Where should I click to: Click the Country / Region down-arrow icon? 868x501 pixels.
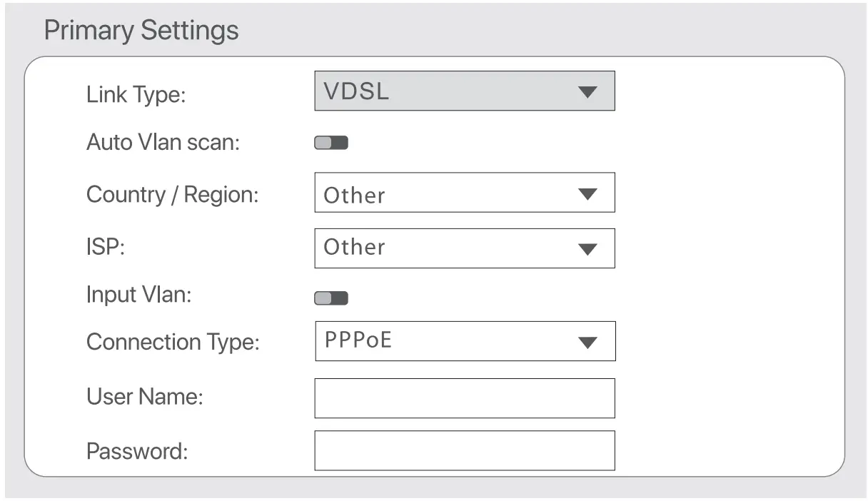click(587, 194)
